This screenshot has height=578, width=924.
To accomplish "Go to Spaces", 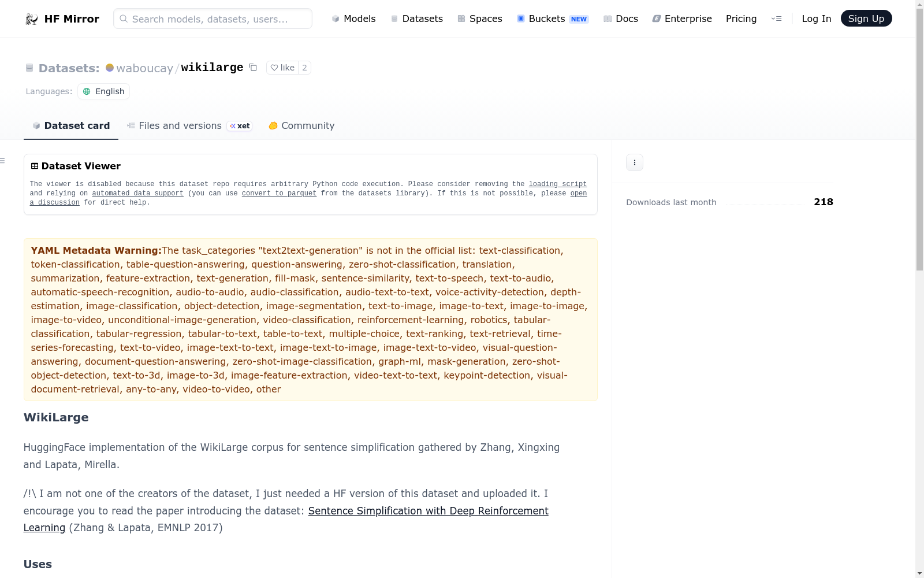I will click(480, 19).
